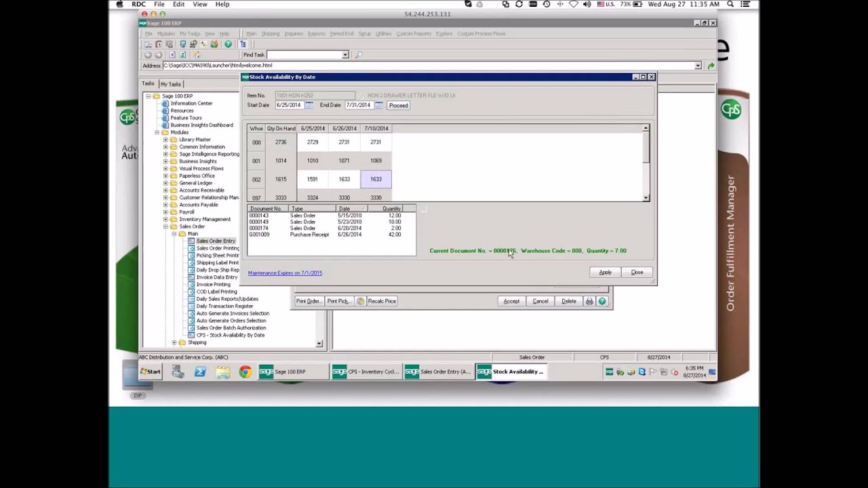Screen dimensions: 868x488
Task: Click the Server Manager icon on Windows taskbar
Action: (x=178, y=371)
